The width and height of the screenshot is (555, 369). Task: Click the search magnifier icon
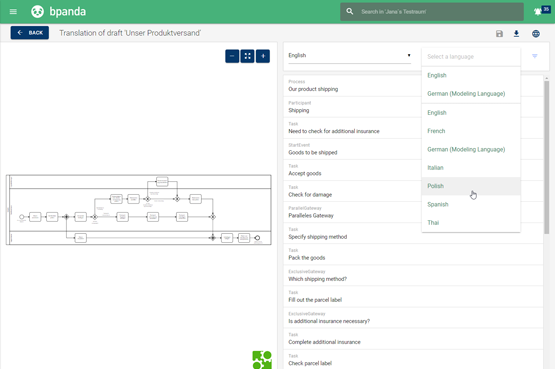(350, 11)
